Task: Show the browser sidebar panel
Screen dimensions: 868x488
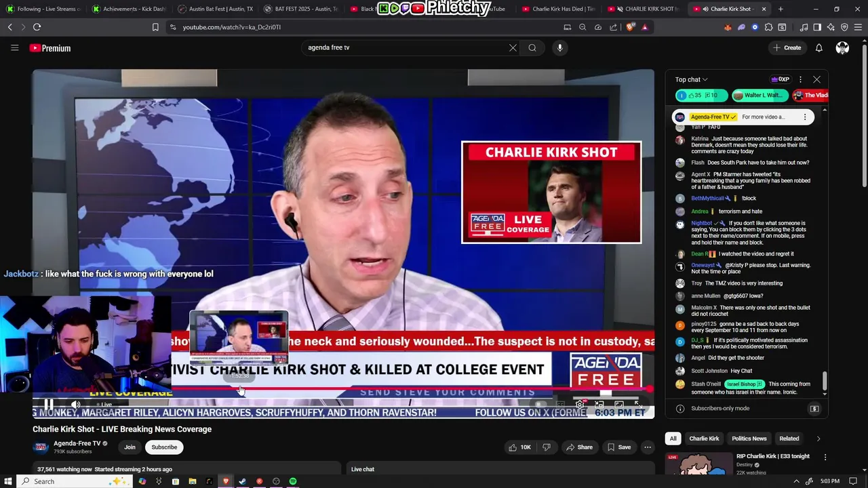Action: [x=817, y=27]
